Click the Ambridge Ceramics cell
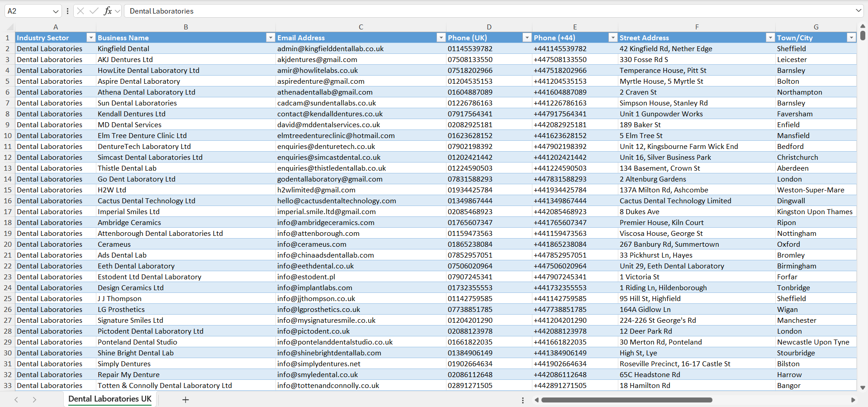 (x=186, y=222)
